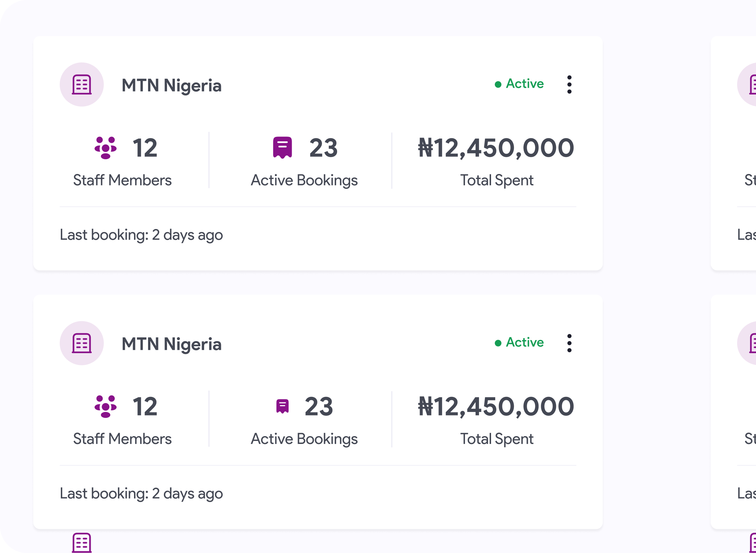Click the Last booking text in the second card
The width and height of the screenshot is (756, 553).
tap(141, 494)
